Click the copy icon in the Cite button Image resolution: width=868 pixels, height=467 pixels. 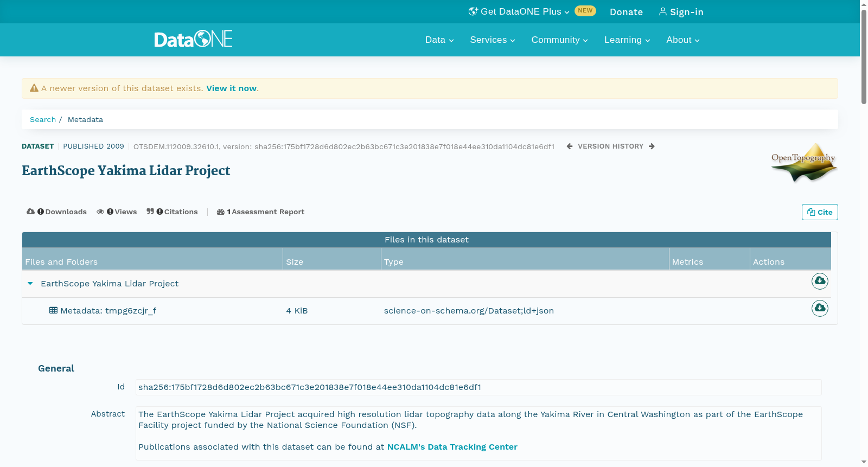point(811,212)
